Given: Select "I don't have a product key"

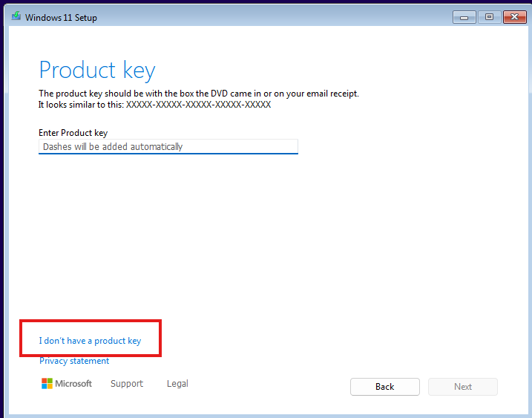Looking at the screenshot, I should 90,341.
